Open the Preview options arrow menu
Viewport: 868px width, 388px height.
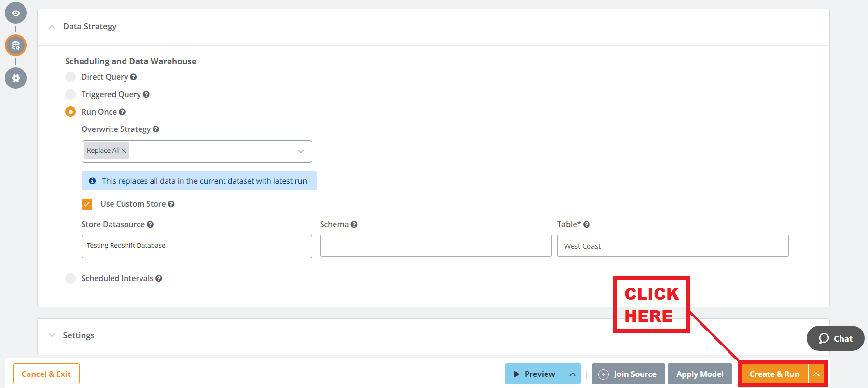(x=573, y=374)
